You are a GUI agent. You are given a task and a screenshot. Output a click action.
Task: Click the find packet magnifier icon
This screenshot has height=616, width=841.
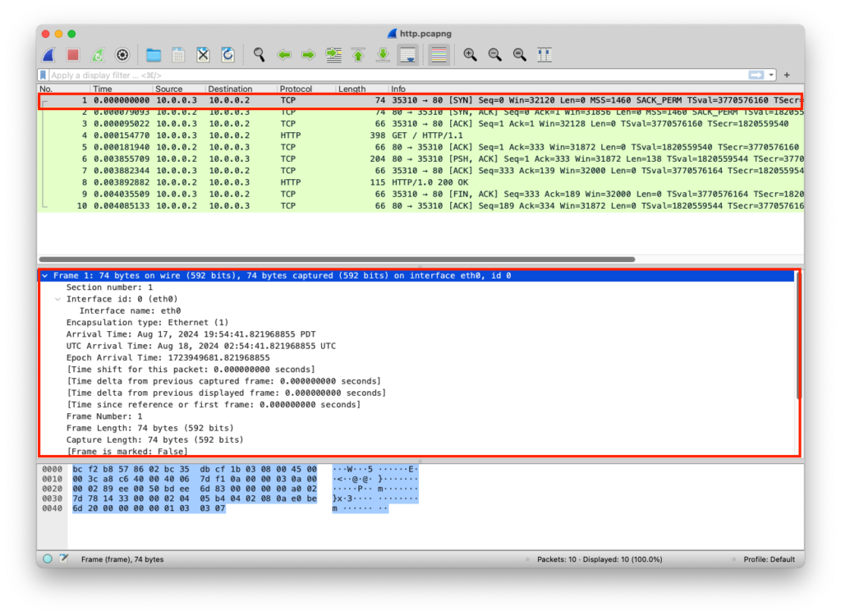259,55
